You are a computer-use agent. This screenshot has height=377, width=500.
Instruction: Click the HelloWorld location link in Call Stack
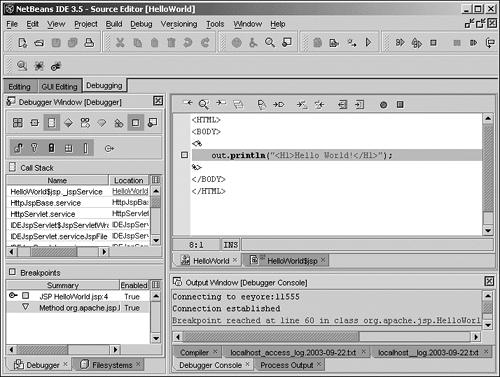coord(130,191)
